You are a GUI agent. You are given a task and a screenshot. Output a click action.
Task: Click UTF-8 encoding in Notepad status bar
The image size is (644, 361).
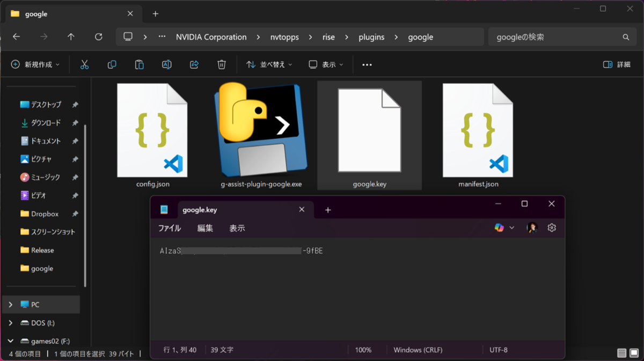[x=499, y=350]
